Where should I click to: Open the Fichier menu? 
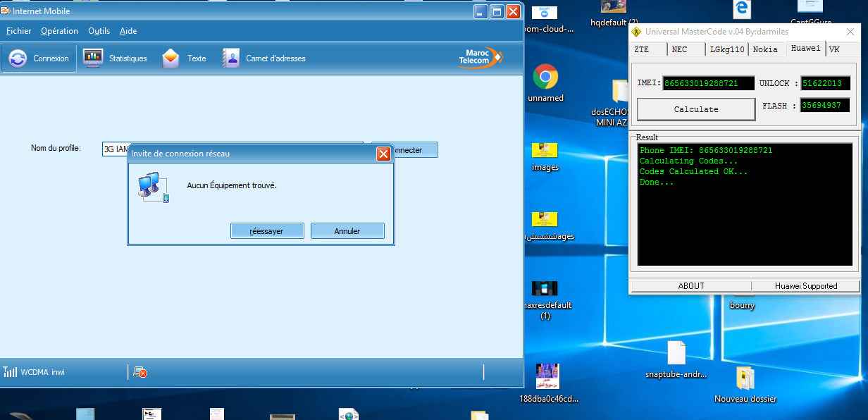19,31
